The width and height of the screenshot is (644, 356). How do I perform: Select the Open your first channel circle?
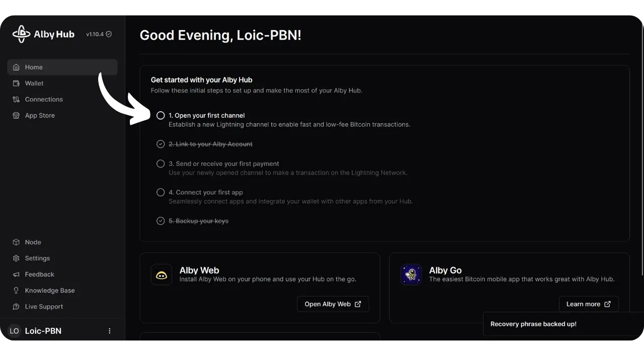pyautogui.click(x=160, y=116)
